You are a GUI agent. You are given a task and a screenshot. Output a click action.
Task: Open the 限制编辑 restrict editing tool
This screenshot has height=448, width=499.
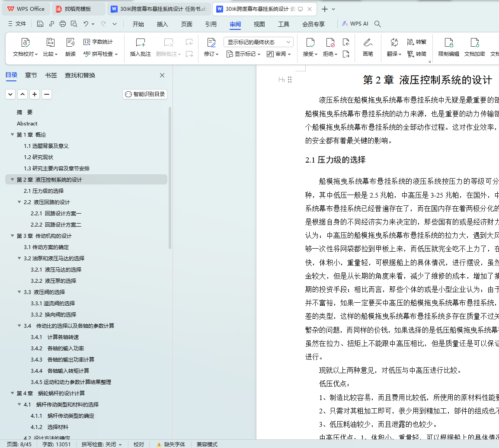(x=448, y=42)
